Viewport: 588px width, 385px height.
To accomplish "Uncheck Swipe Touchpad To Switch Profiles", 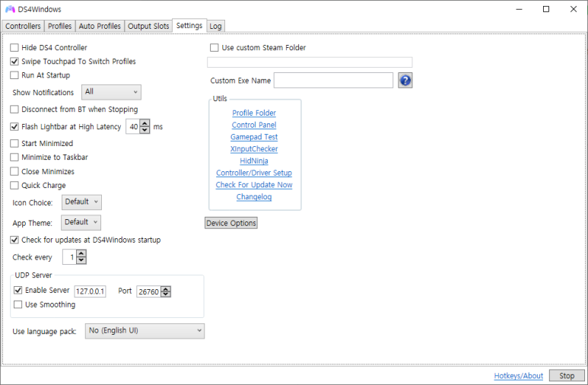I will [14, 61].
